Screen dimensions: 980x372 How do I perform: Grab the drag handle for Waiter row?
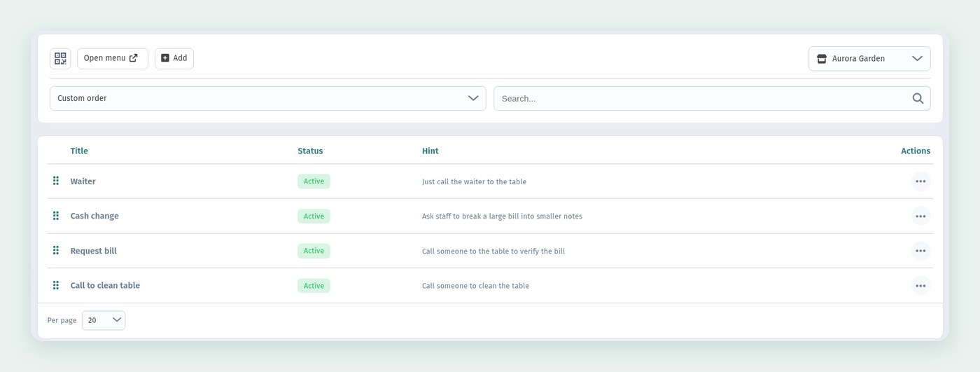tap(56, 181)
